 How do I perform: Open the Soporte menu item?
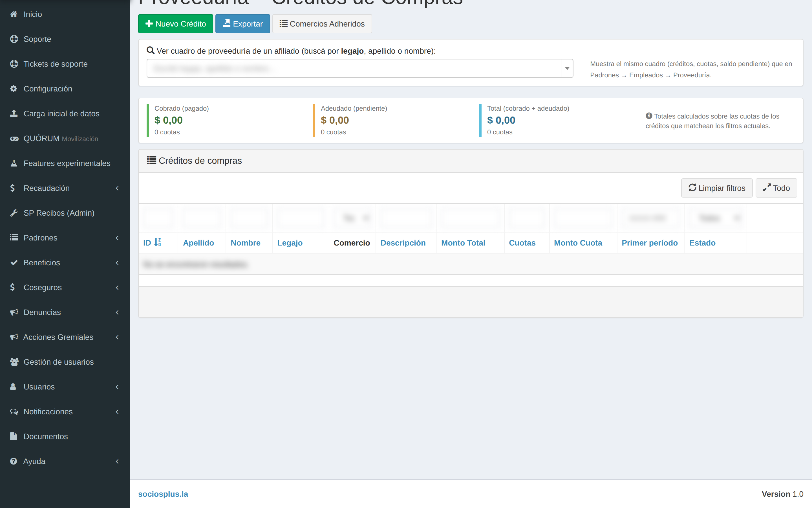[65, 39]
